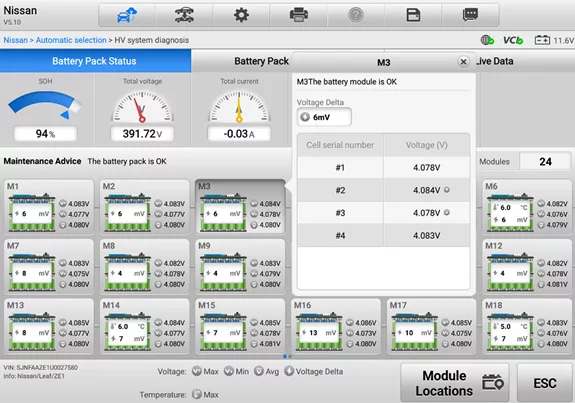
Task: Click the Cell serial number column header
Action: [340, 145]
